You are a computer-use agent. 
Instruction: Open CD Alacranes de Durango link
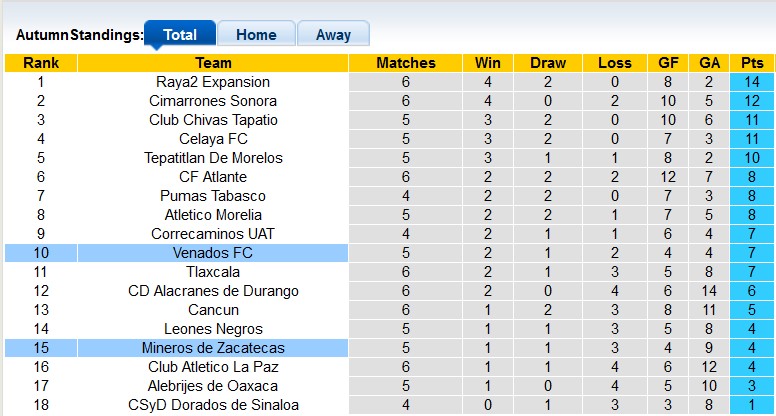[x=213, y=291]
